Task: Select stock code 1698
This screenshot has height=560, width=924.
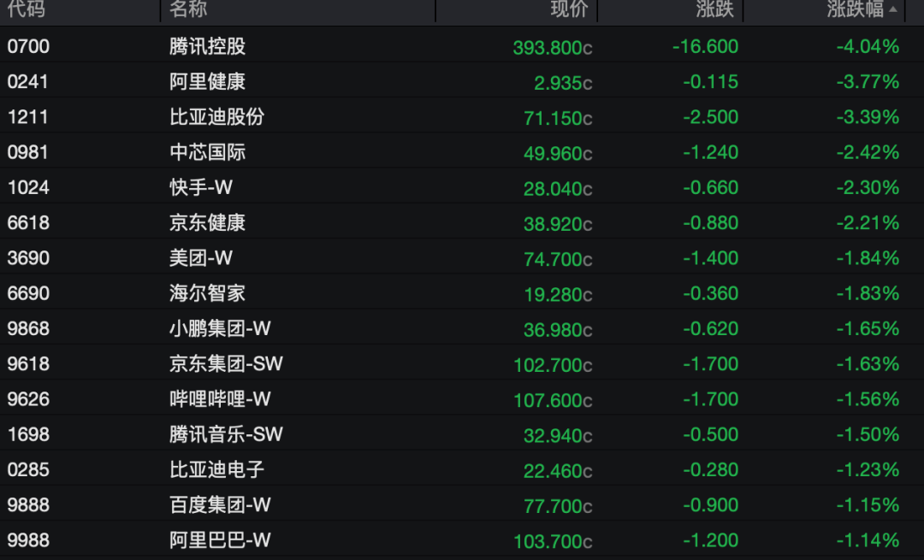Action: pyautogui.click(x=28, y=434)
